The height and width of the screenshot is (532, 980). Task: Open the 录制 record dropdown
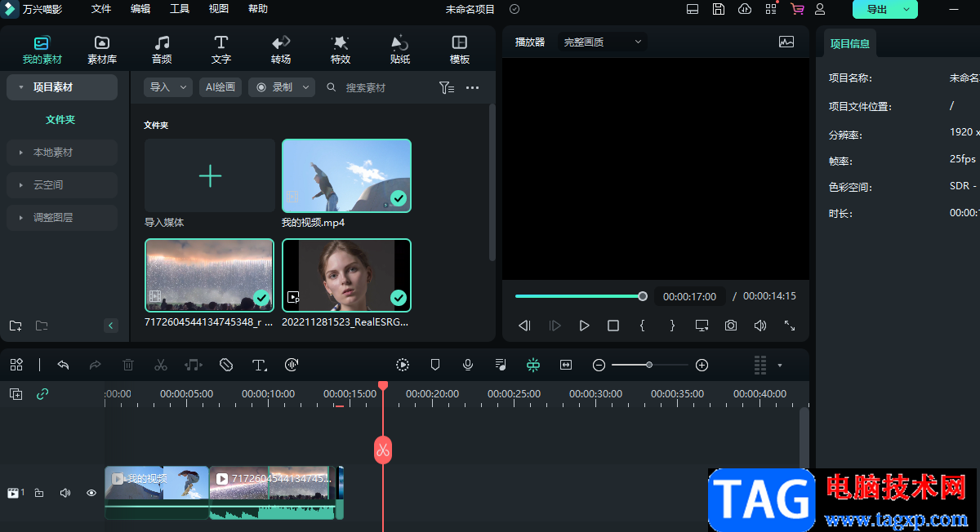(282, 87)
